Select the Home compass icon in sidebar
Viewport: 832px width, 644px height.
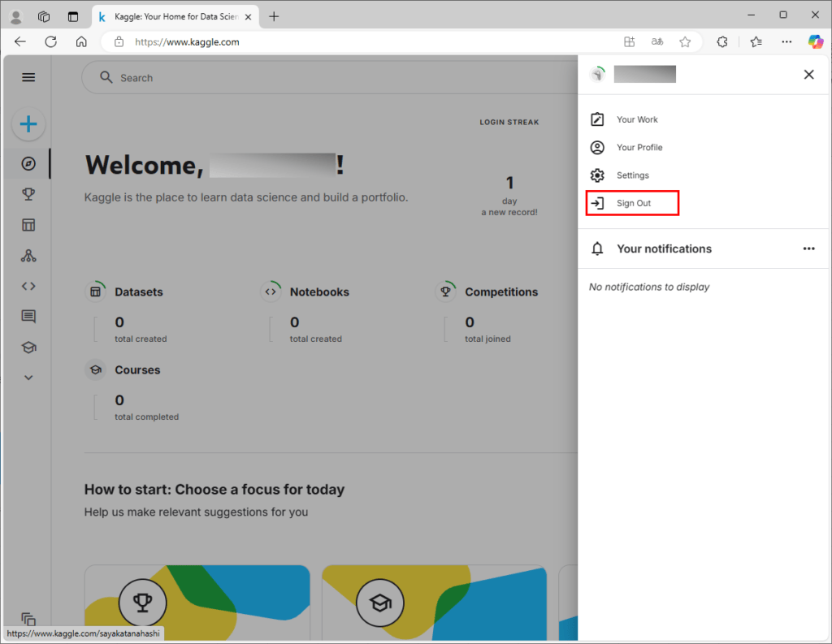click(x=28, y=164)
